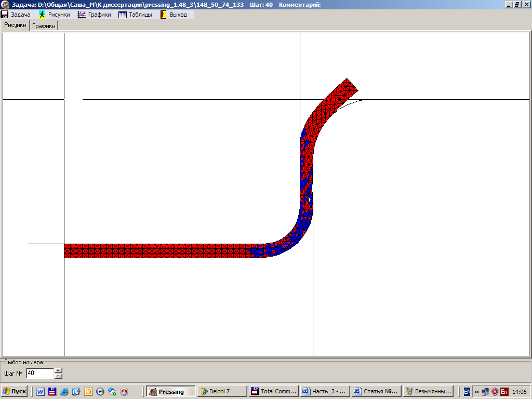Open the Таблицы menu
532x399 pixels.
click(136, 15)
